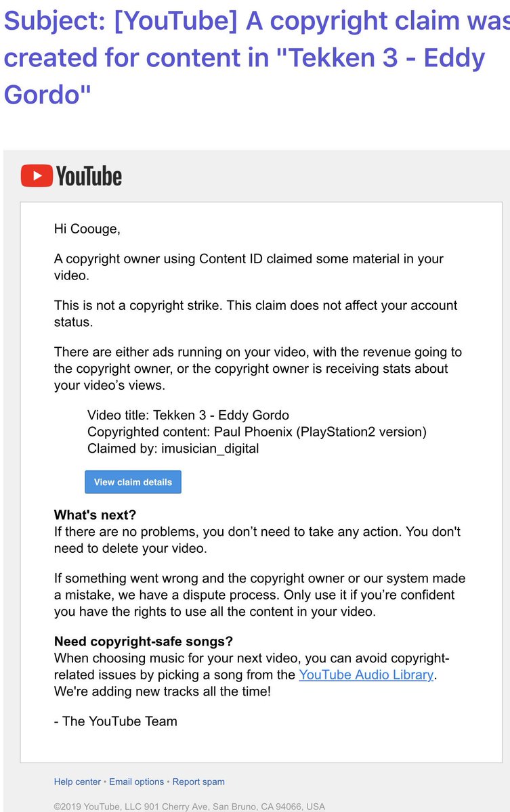Screen dimensions: 510x812
Task: Open the Email options footer link
Action: tap(137, 782)
